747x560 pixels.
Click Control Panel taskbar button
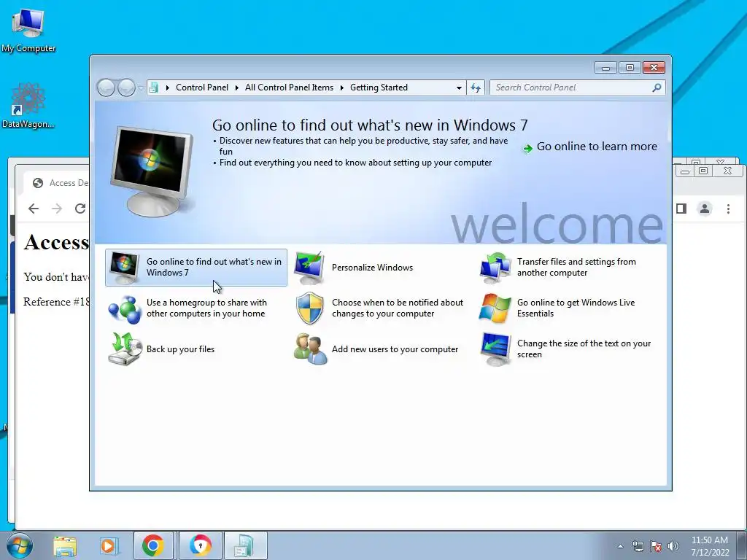245,545
